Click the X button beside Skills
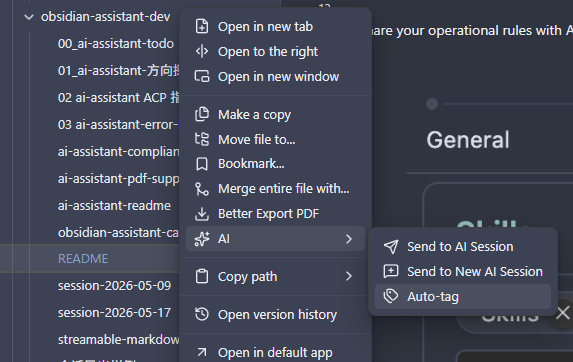 pyautogui.click(x=562, y=313)
